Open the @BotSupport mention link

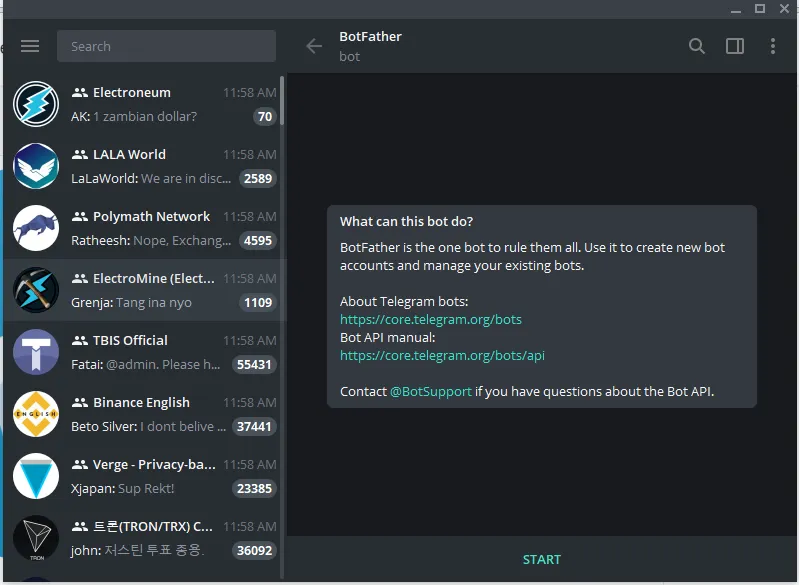pyautogui.click(x=431, y=391)
